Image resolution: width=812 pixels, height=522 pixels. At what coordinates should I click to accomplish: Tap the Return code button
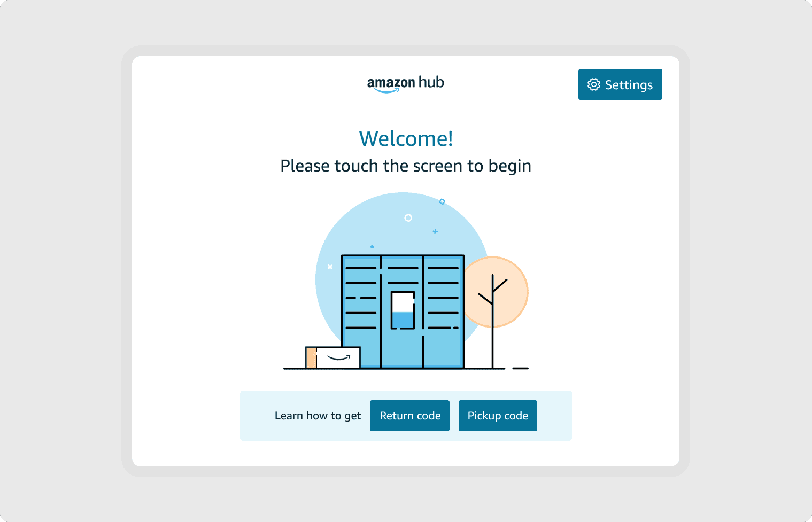[x=409, y=416]
